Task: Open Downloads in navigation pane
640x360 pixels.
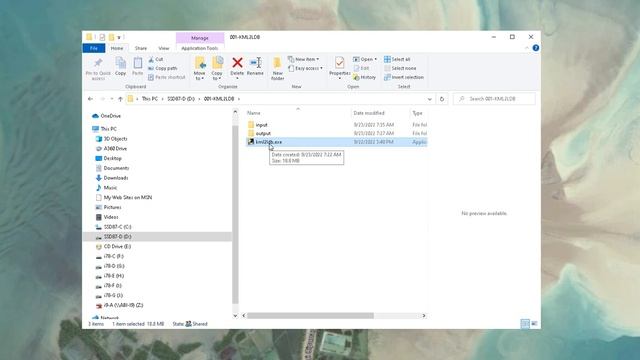Action: pyautogui.click(x=112, y=178)
